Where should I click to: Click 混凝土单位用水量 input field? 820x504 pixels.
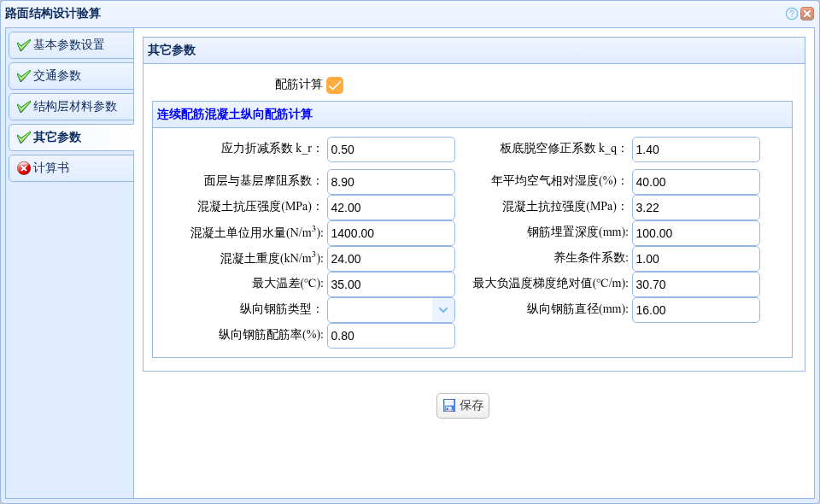click(391, 233)
